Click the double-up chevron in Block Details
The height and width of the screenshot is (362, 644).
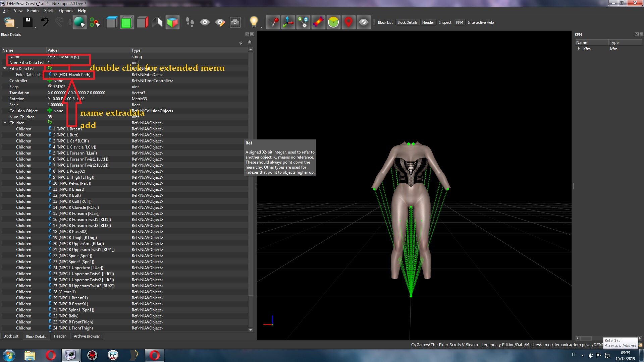click(249, 42)
